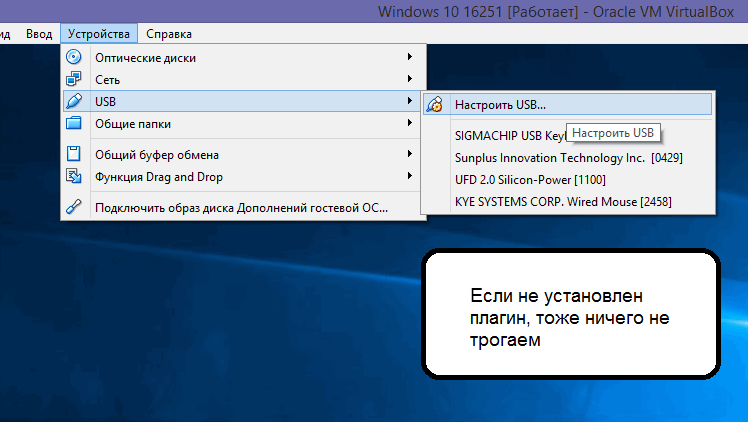This screenshot has width=748, height=422.
Task: Click the shared folders icon
Action: click(x=73, y=123)
